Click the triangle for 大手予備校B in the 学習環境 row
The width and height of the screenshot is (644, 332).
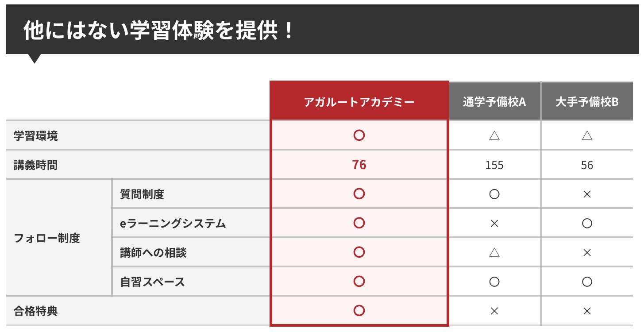(587, 135)
